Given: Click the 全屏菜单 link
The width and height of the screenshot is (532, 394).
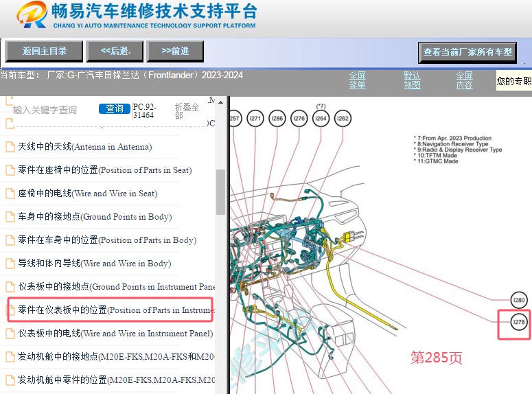Looking at the screenshot, I should click(357, 80).
